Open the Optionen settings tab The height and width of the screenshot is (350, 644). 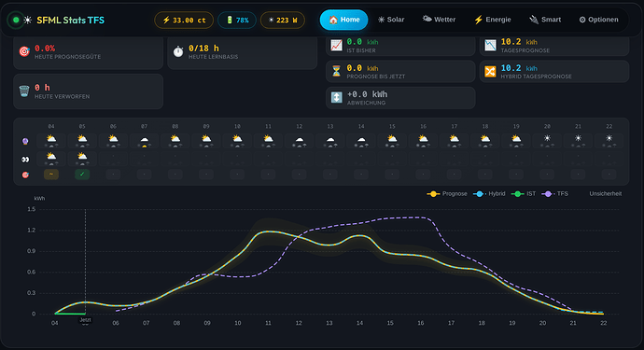point(598,20)
